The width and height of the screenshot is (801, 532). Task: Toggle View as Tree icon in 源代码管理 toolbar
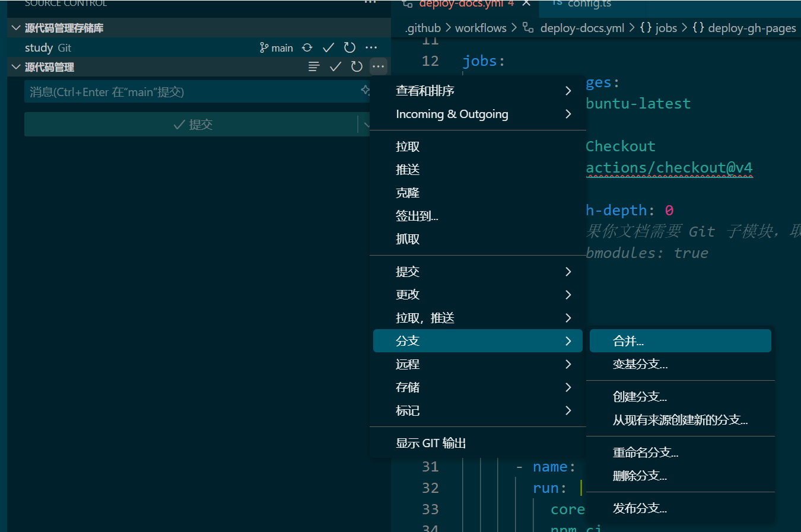click(313, 66)
